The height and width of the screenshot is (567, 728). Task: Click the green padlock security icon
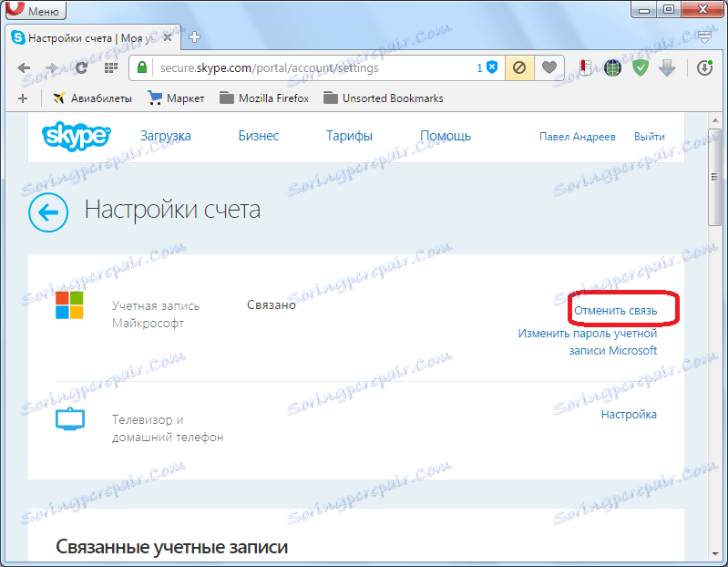[x=142, y=67]
